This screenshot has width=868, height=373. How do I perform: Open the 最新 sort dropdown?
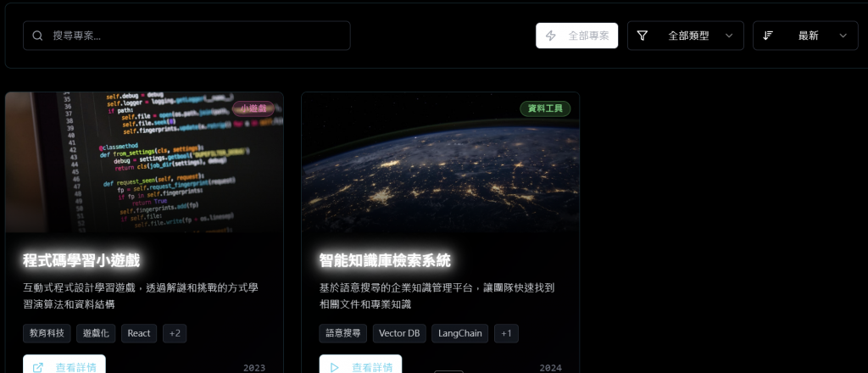(x=805, y=36)
